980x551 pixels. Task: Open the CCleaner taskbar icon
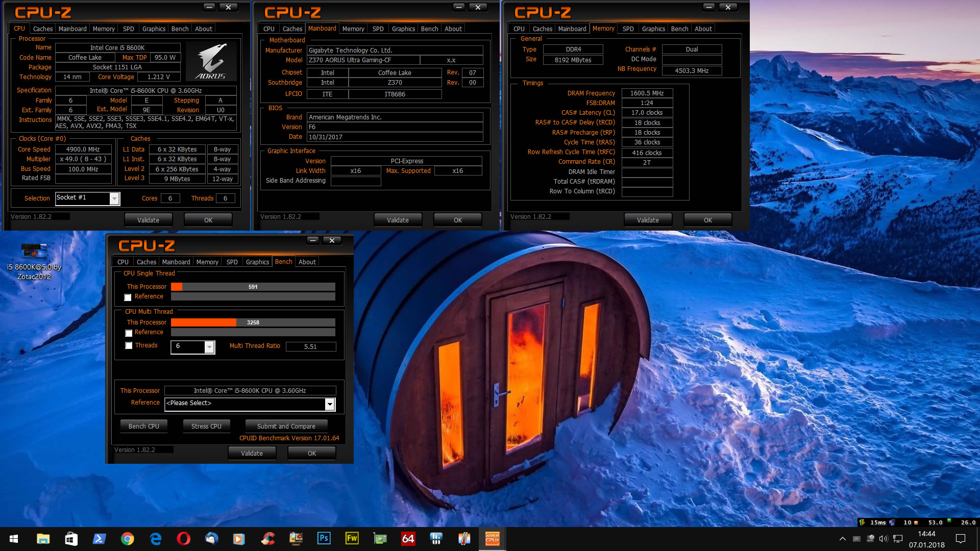(267, 539)
